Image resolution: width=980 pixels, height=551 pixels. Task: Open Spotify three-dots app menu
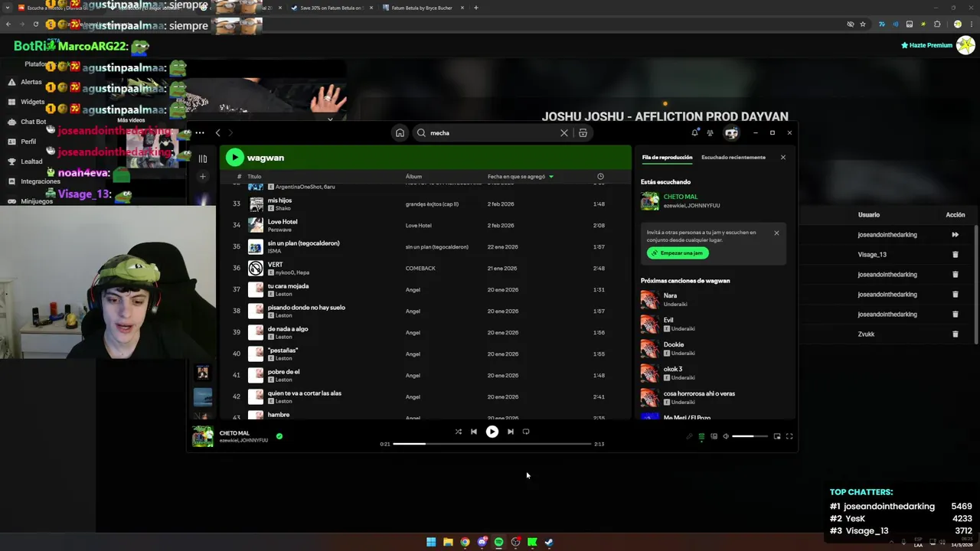200,133
